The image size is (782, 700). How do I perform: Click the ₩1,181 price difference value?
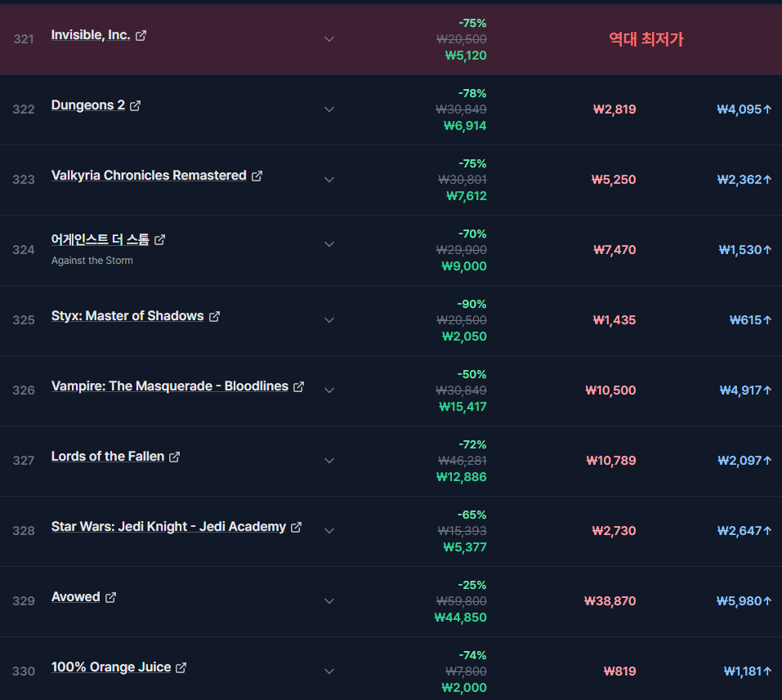[748, 671]
